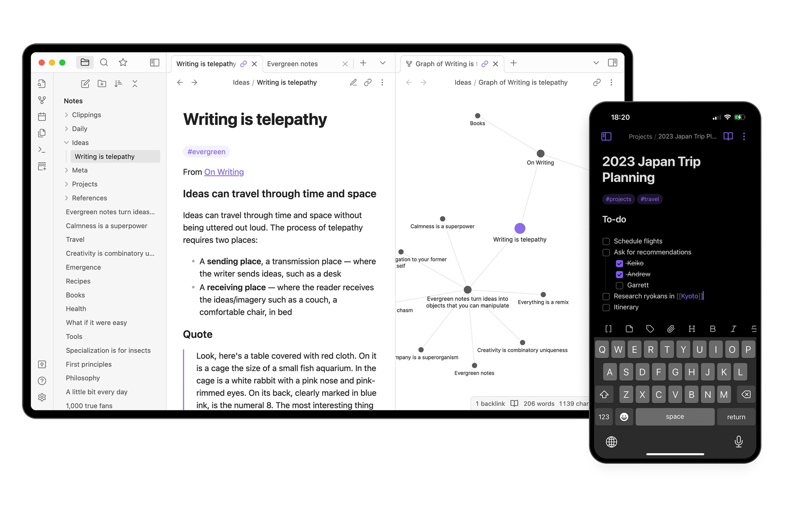Toggle checkbox for Research ryokans in Kyoto
798x532 pixels.
(x=605, y=296)
